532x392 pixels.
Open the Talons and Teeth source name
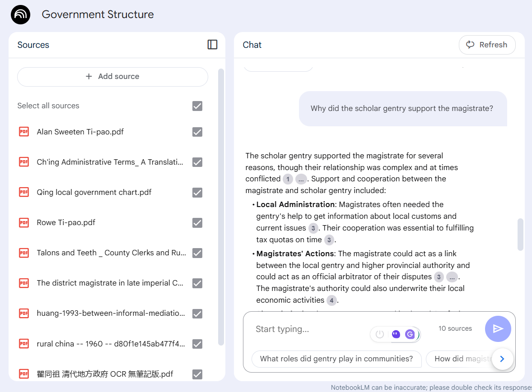pos(111,253)
